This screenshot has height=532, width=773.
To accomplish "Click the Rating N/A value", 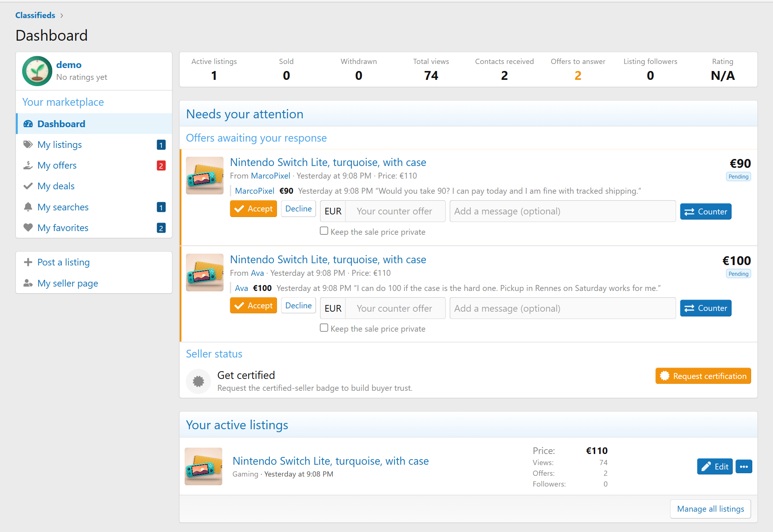I will pyautogui.click(x=723, y=75).
